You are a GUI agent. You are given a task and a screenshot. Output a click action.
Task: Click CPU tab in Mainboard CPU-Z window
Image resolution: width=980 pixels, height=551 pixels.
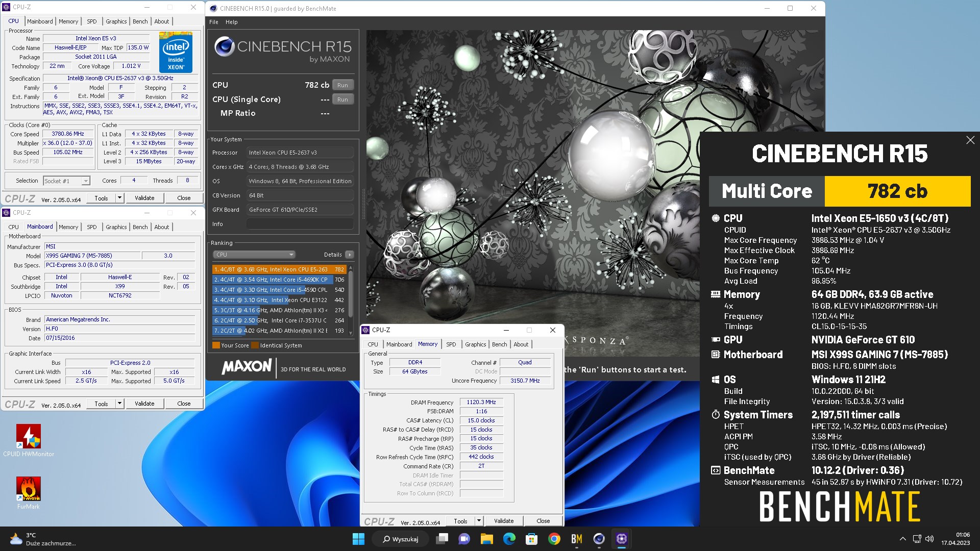click(14, 227)
